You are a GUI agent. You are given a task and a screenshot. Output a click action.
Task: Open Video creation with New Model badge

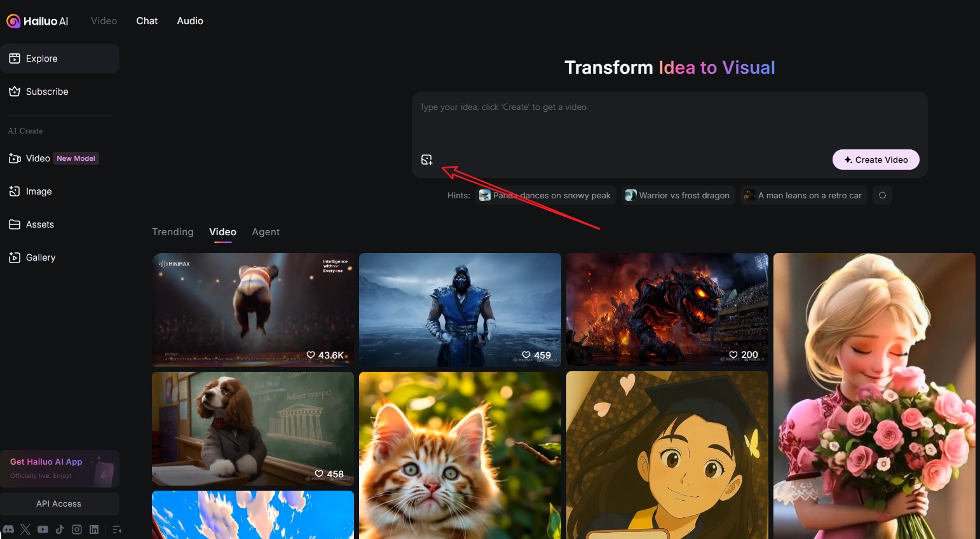pos(60,158)
